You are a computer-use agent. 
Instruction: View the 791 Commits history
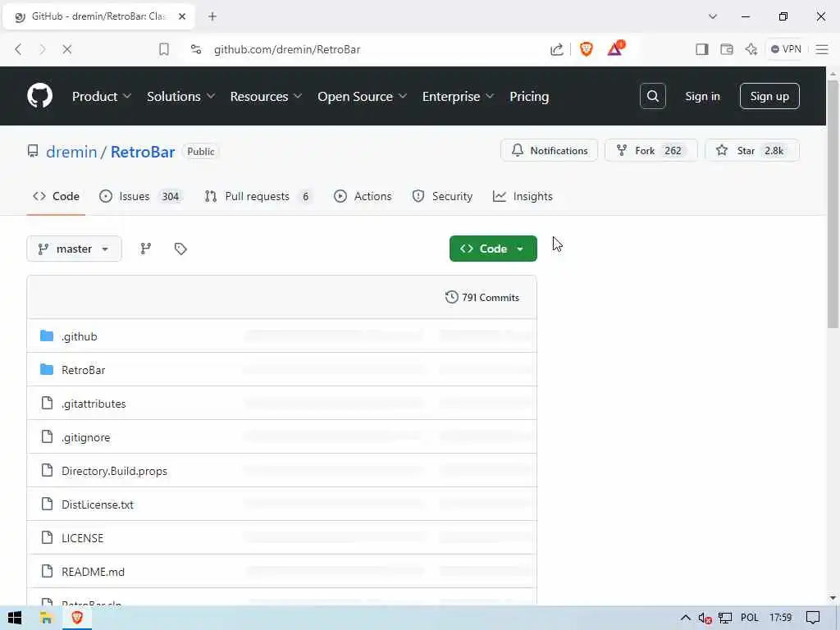482,297
